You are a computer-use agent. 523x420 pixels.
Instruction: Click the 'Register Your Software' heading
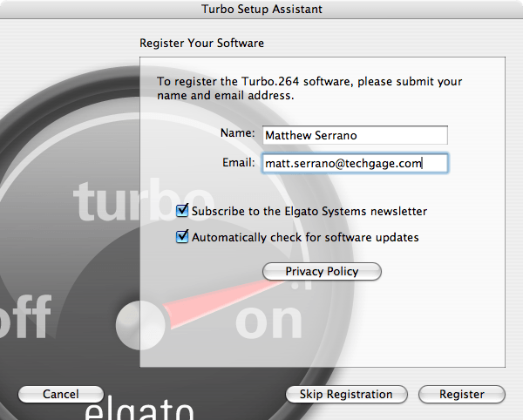[x=202, y=43]
